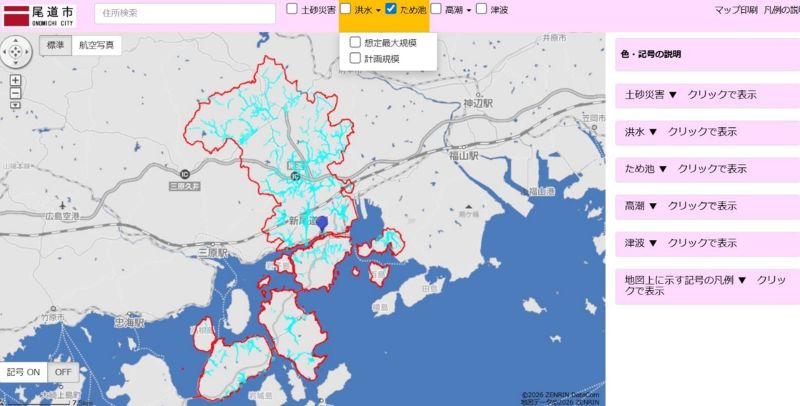The height and width of the screenshot is (406, 800).
Task: Pan map up using compass arrow
Action: point(16,40)
